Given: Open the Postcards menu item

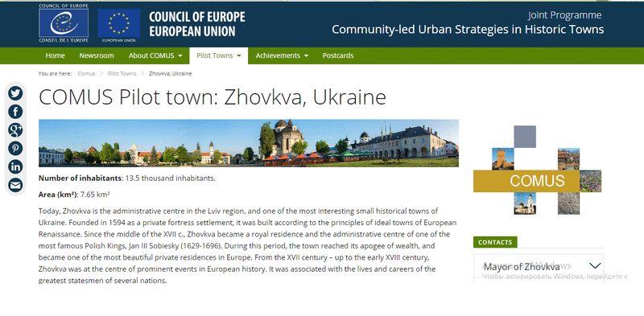Looking at the screenshot, I should (338, 55).
